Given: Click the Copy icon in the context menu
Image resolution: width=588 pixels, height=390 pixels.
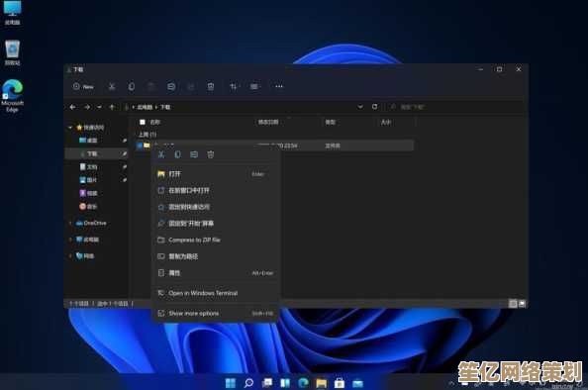Looking at the screenshot, I should [178, 154].
